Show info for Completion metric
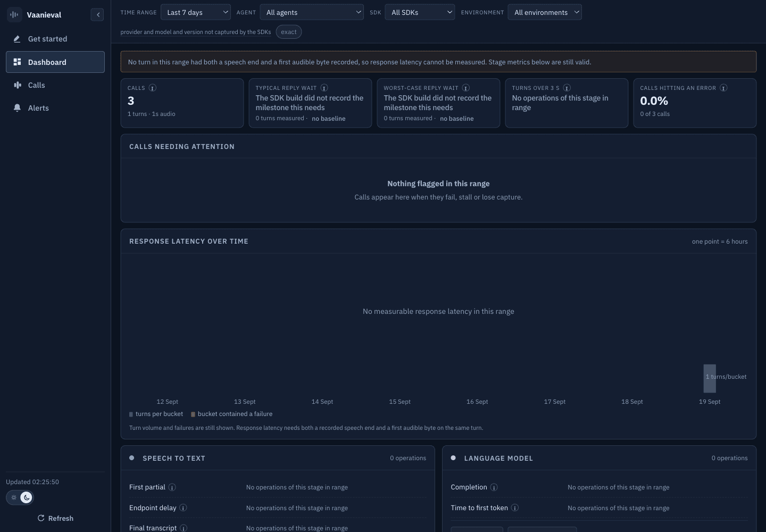 coord(494,487)
